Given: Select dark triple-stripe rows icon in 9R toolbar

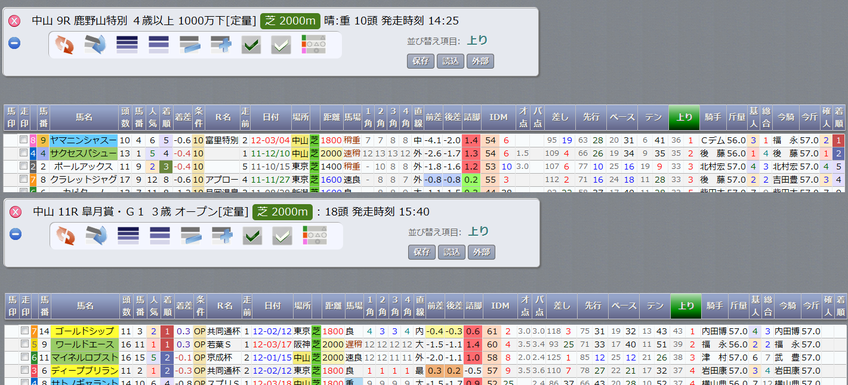Looking at the screenshot, I should [127, 45].
